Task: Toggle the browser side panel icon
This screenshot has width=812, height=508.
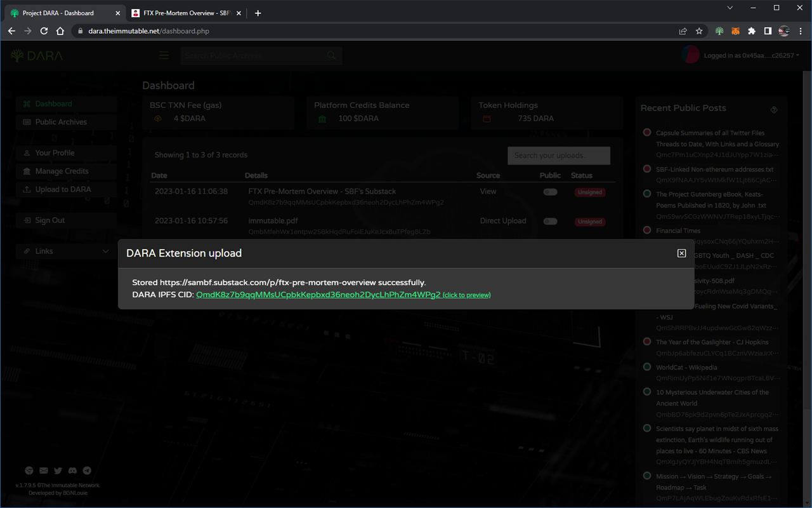Action: click(768, 30)
